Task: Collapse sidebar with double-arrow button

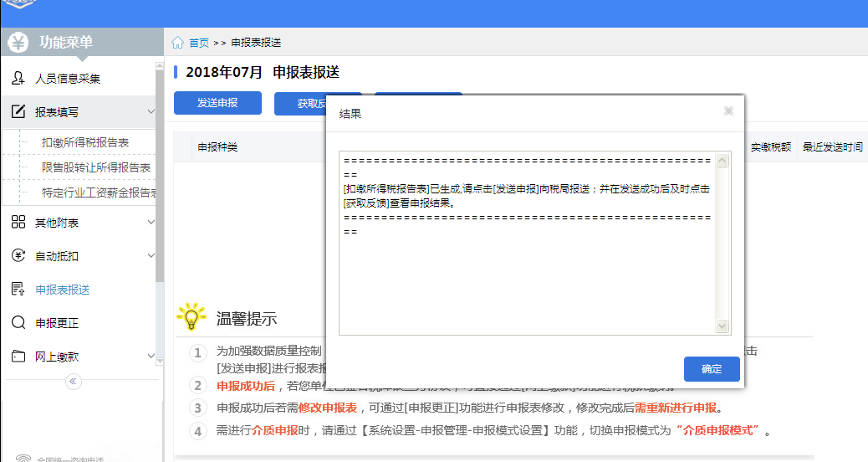Action: coord(73,381)
